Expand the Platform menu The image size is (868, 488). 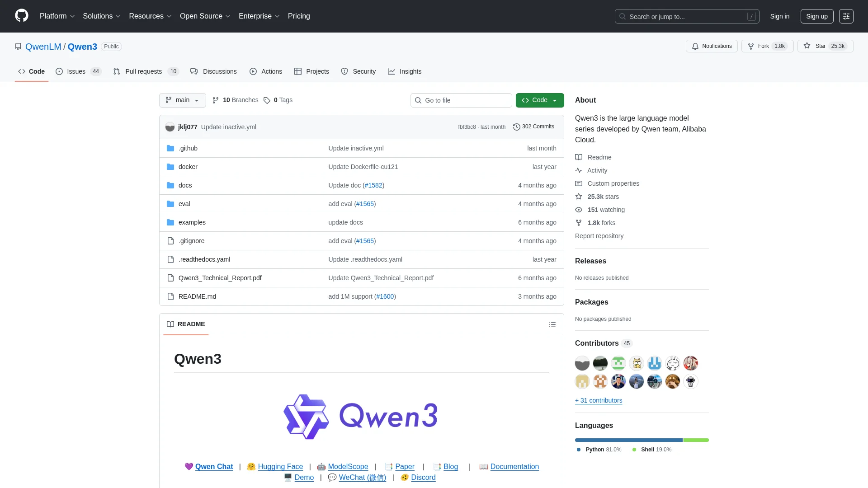coord(57,16)
